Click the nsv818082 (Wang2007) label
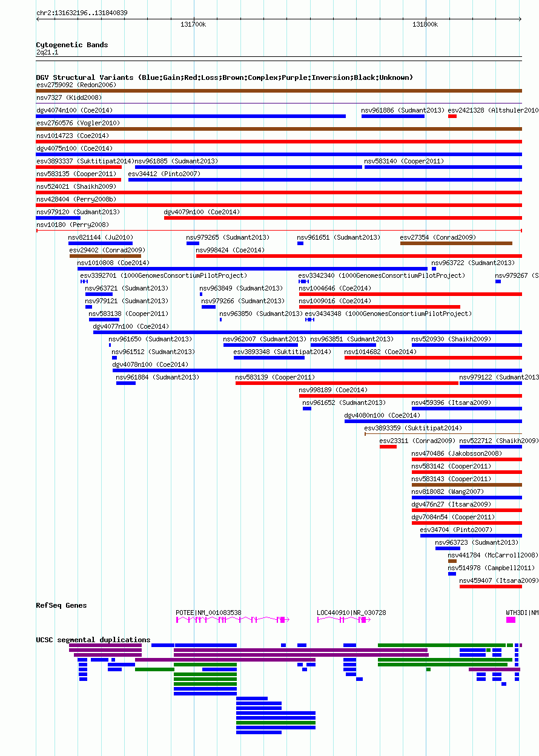Image resolution: width=539 pixels, height=756 pixels. 448,491
